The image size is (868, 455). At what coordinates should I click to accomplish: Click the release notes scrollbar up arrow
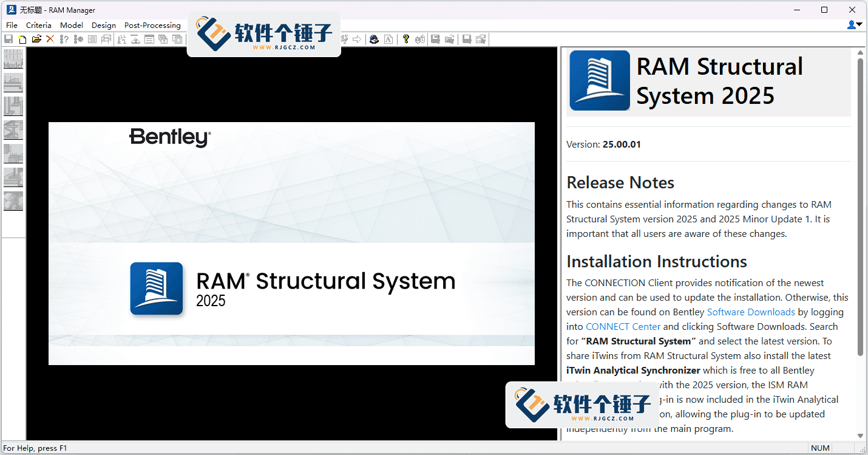point(860,53)
